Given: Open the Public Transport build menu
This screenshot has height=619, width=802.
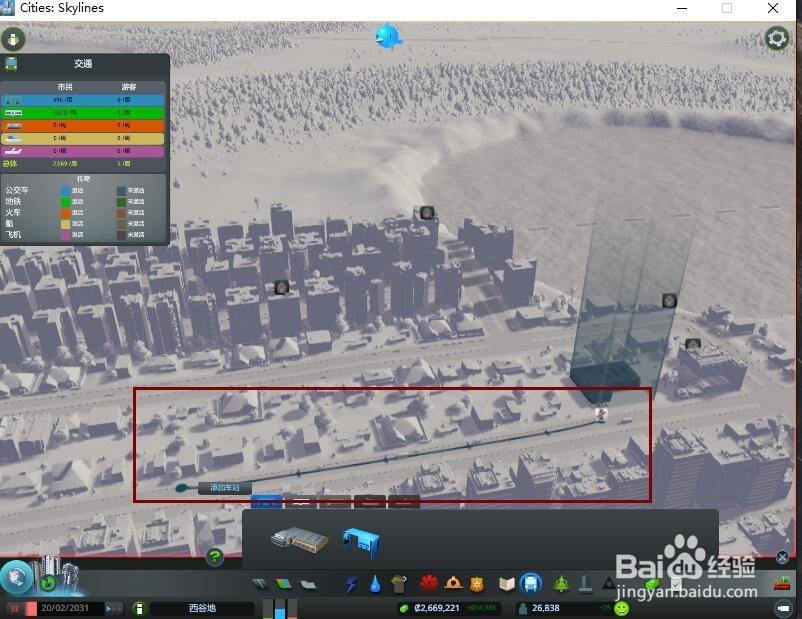Looking at the screenshot, I should coord(531,583).
